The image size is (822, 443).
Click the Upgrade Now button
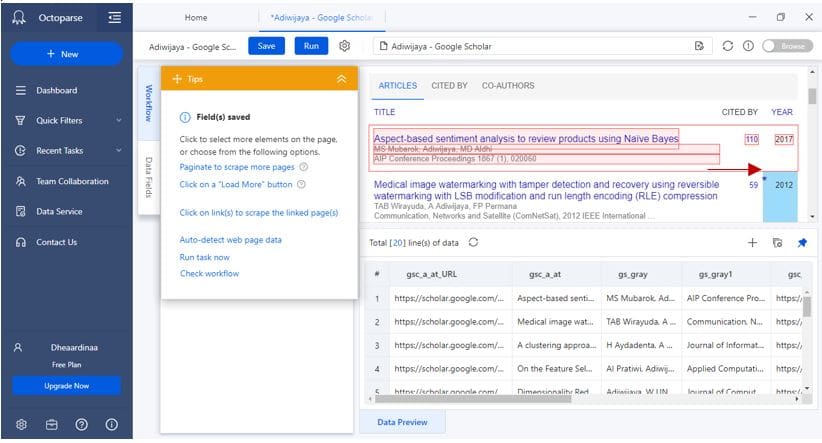coord(67,385)
